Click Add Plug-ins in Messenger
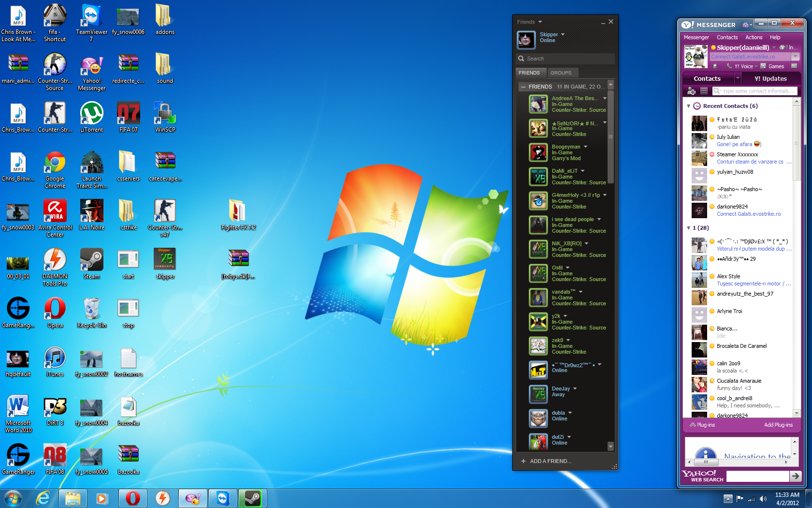 [778, 425]
